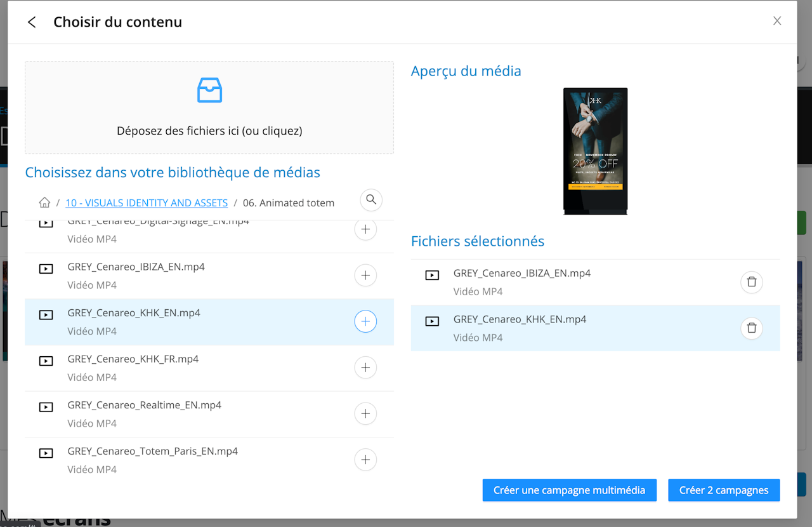
Task: Click the plus button for GREY_Cenareo_KHK_EN.mp4
Action: (365, 322)
